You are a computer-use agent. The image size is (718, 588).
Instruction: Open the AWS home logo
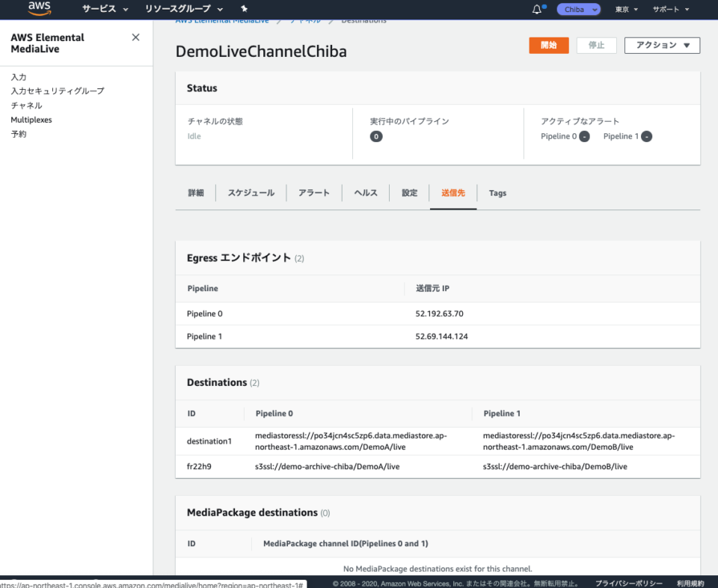(40, 8)
